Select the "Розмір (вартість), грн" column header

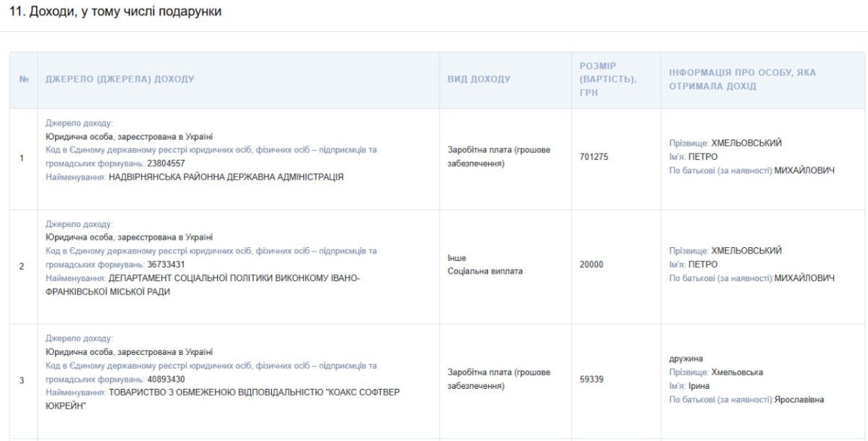(x=608, y=80)
